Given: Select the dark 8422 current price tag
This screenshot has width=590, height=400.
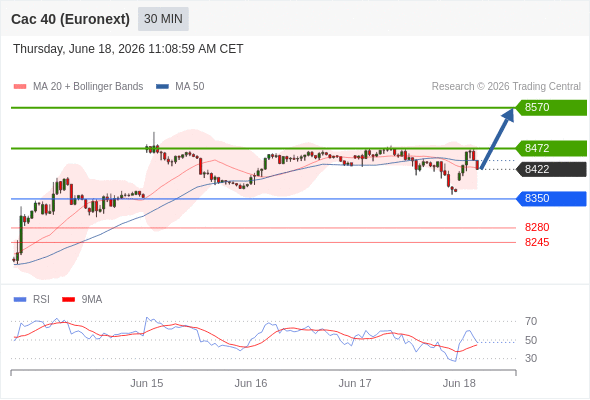Looking at the screenshot, I should click(x=551, y=169).
